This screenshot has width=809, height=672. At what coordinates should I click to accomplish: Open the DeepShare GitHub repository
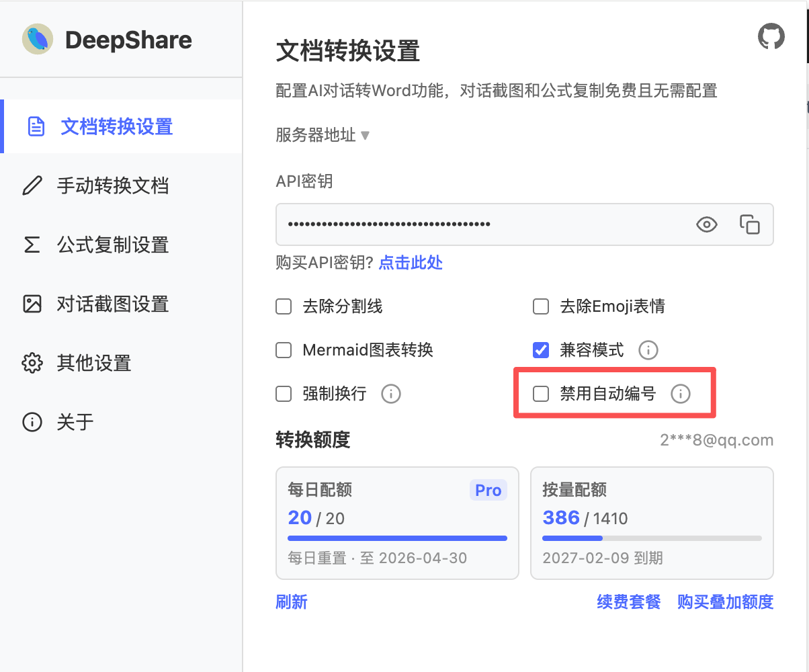tap(771, 36)
